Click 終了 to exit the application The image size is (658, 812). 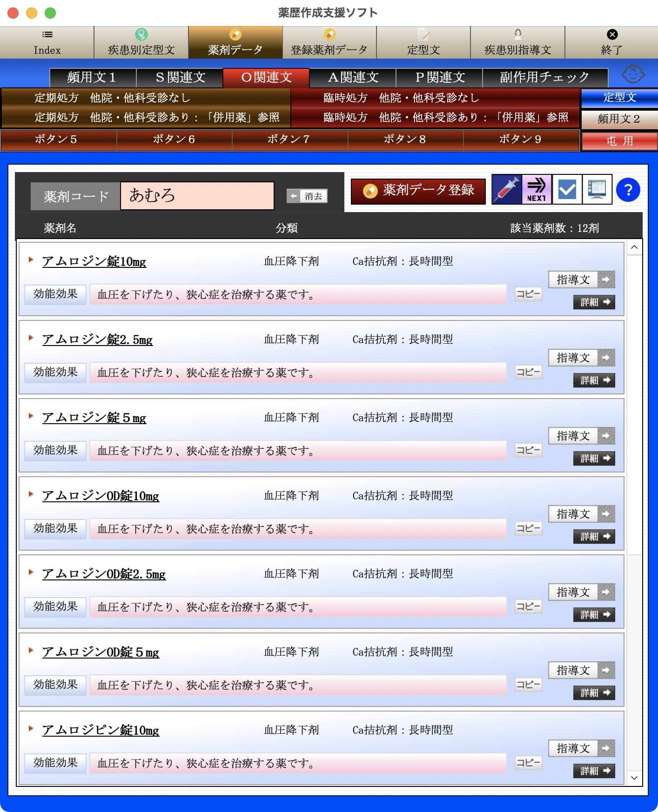tap(611, 42)
